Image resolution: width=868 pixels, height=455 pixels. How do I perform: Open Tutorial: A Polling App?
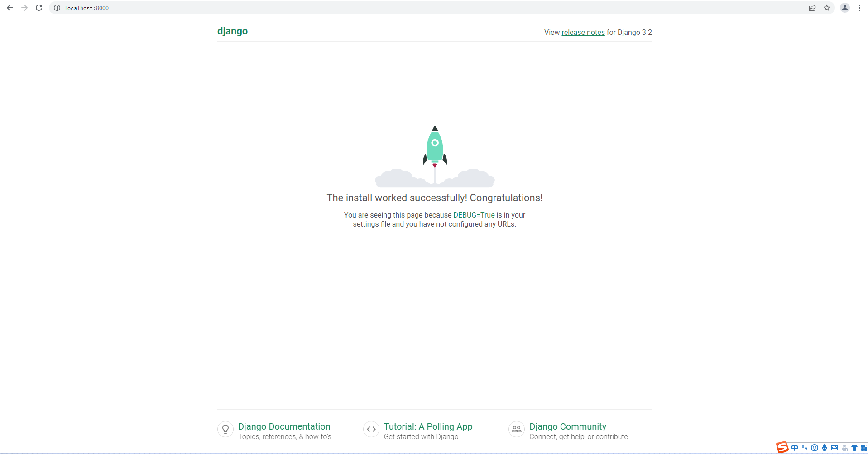[x=428, y=426]
